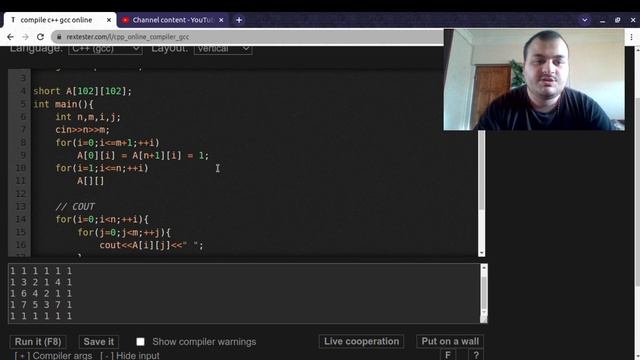The width and height of the screenshot is (640, 360).
Task: Click the Live cooperation button
Action: tap(361, 341)
